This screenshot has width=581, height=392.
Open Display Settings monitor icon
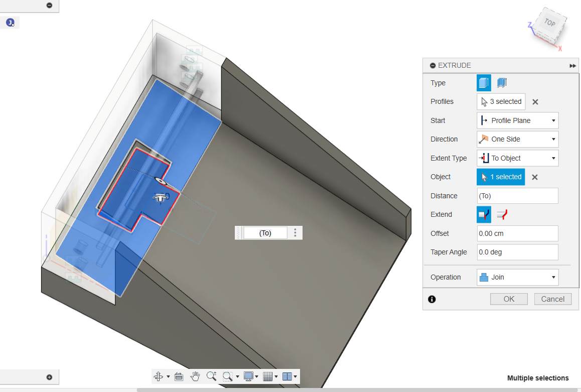[x=248, y=376]
